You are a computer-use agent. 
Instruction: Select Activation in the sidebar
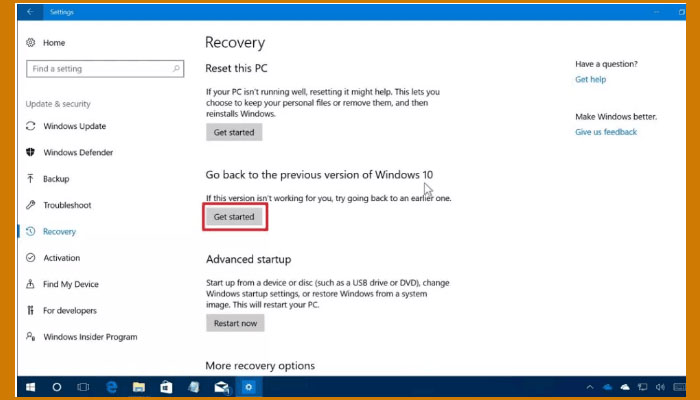(x=61, y=258)
